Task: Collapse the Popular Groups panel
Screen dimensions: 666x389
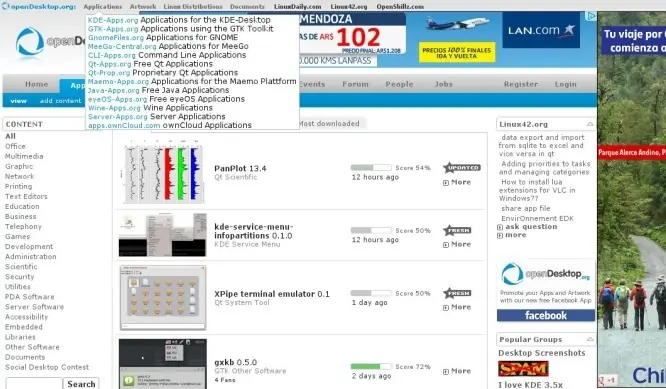Action: [x=590, y=339]
